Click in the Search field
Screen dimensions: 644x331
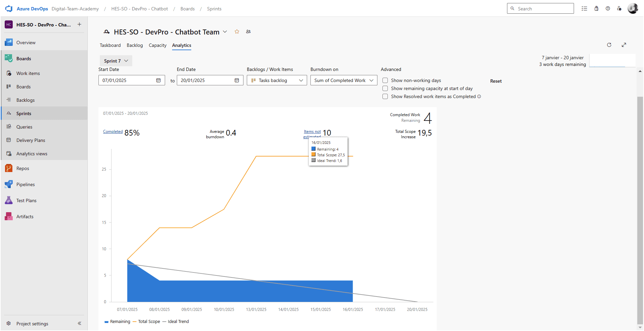540,8
